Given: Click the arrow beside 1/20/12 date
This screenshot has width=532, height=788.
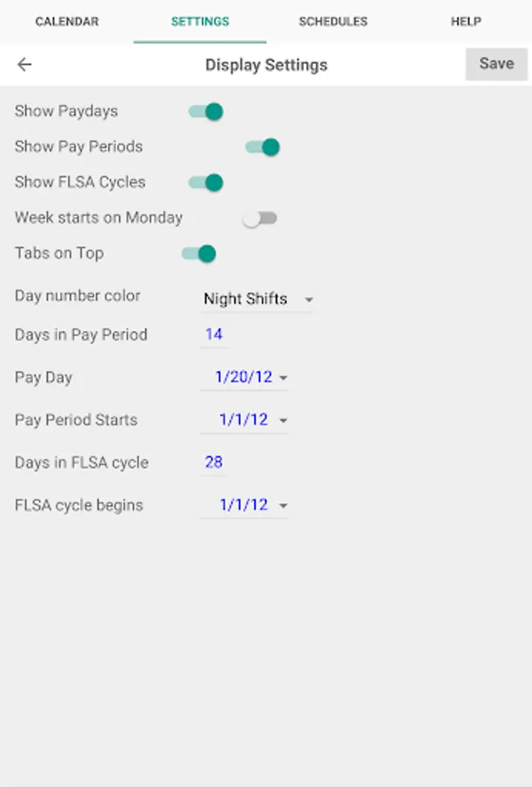Looking at the screenshot, I should point(283,378).
